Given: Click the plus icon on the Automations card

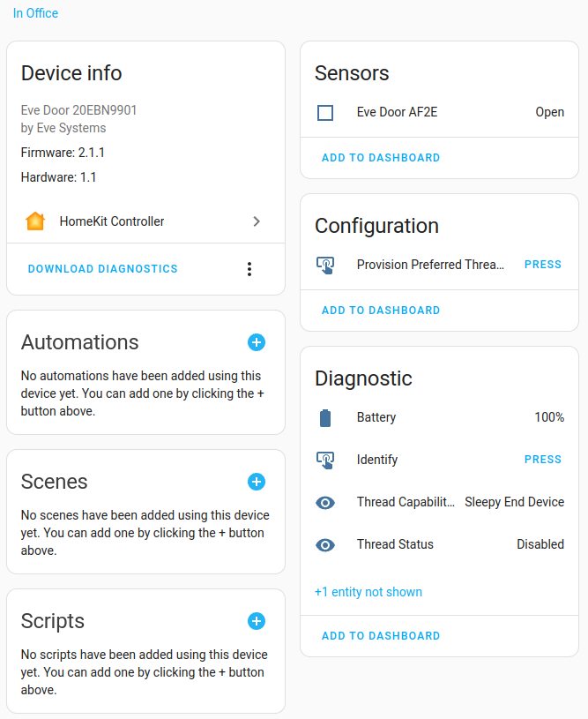Looking at the screenshot, I should (x=257, y=342).
